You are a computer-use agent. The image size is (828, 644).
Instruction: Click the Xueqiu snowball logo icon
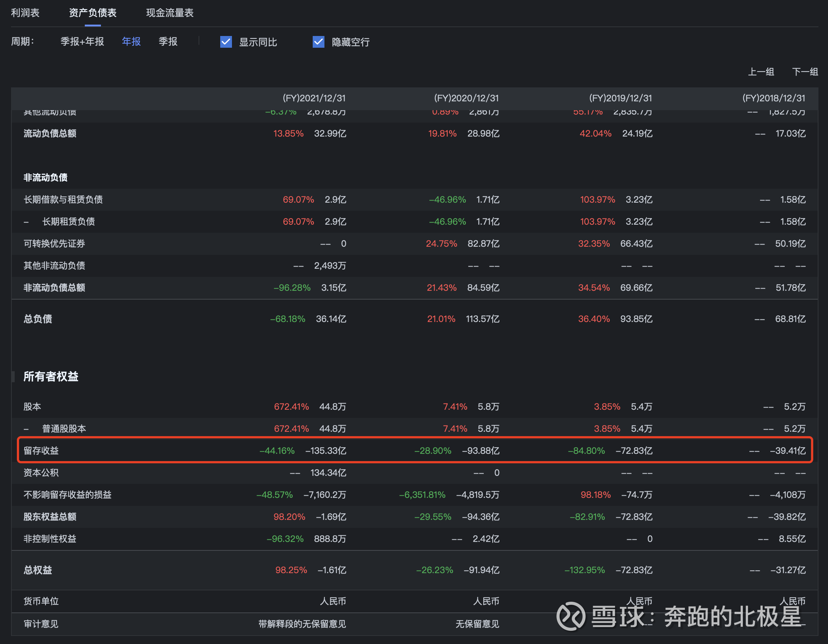pos(571,616)
